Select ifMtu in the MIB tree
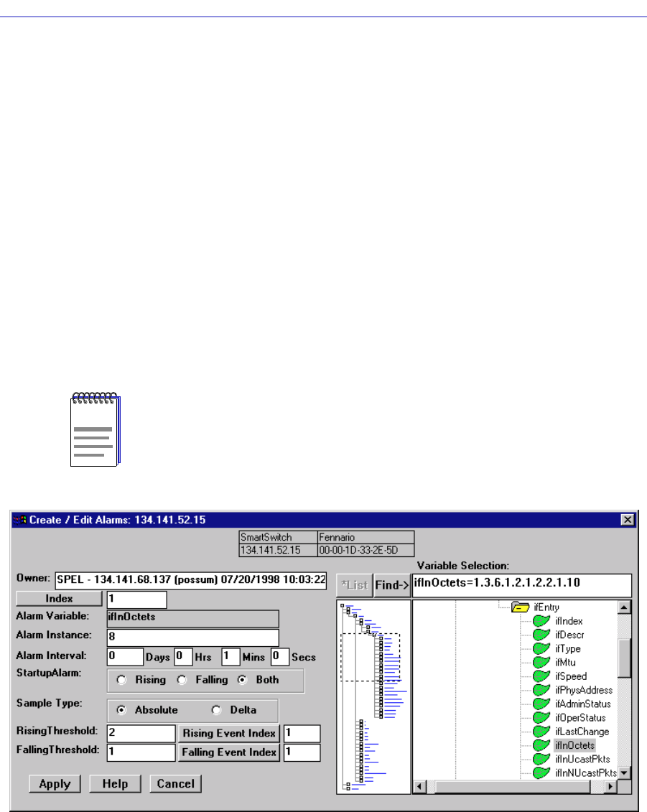This screenshot has height=812, width=647. 565,663
